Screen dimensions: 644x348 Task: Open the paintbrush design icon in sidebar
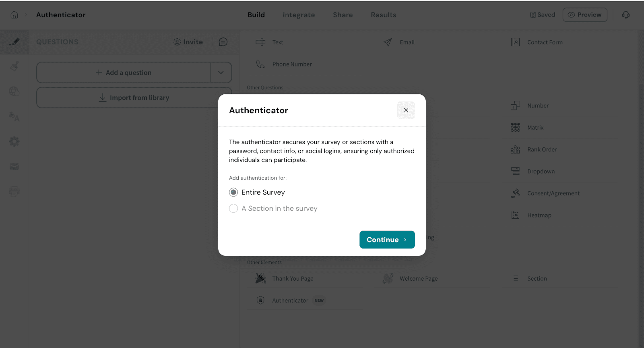click(14, 66)
